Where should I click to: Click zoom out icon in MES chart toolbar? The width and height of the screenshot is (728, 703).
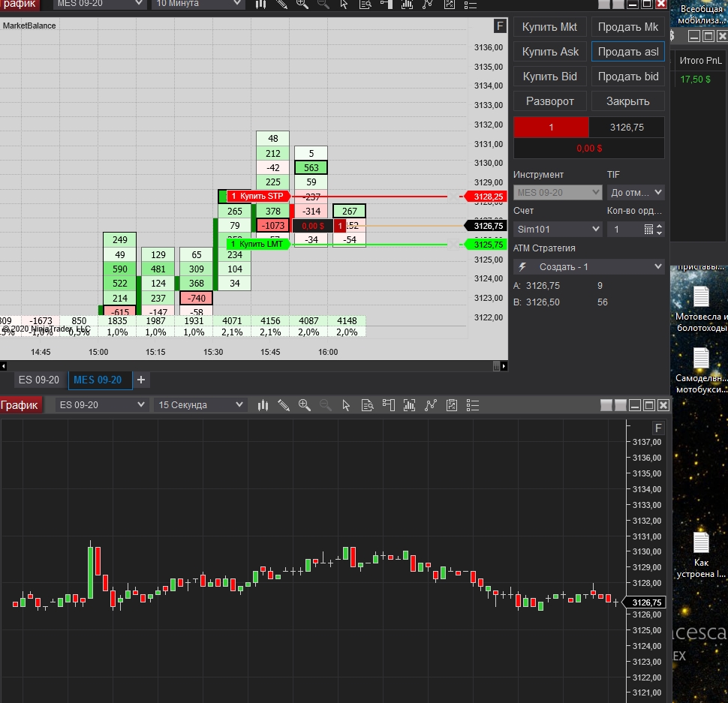(323, 5)
